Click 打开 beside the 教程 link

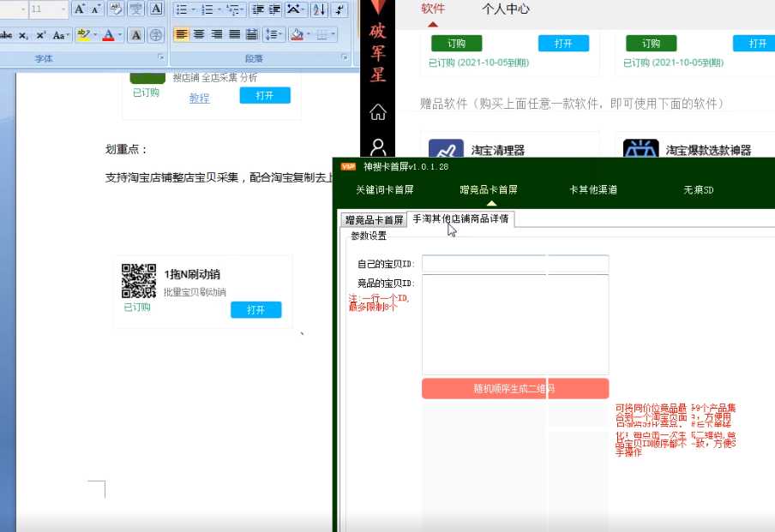click(265, 95)
